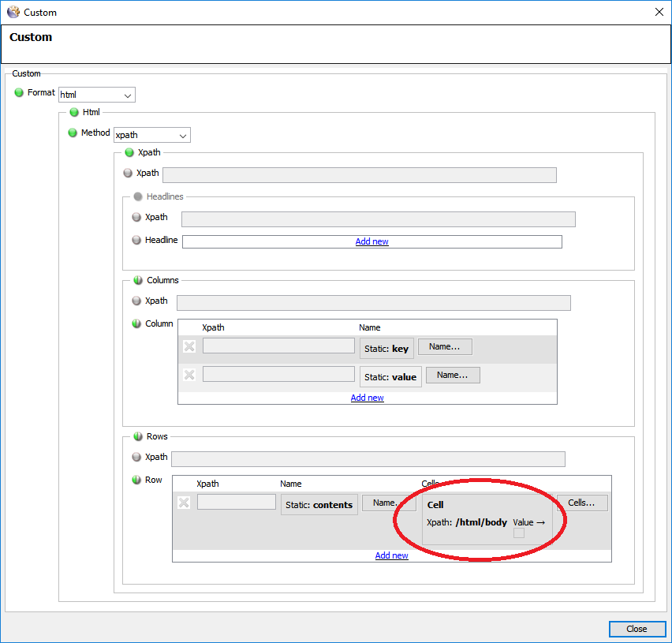Screen dimensions: 672x643
Task: Click the Close button at bottom right
Action: click(637, 629)
